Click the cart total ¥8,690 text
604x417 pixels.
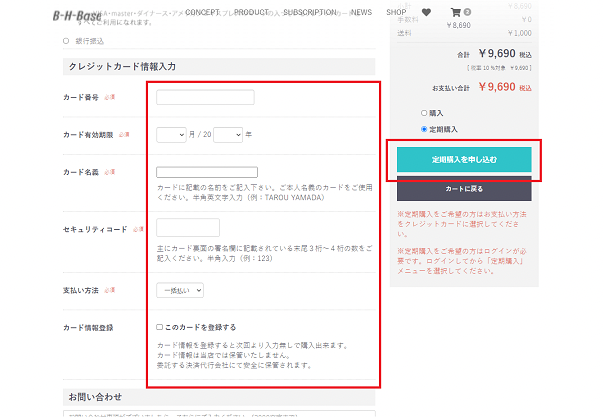pos(458,25)
